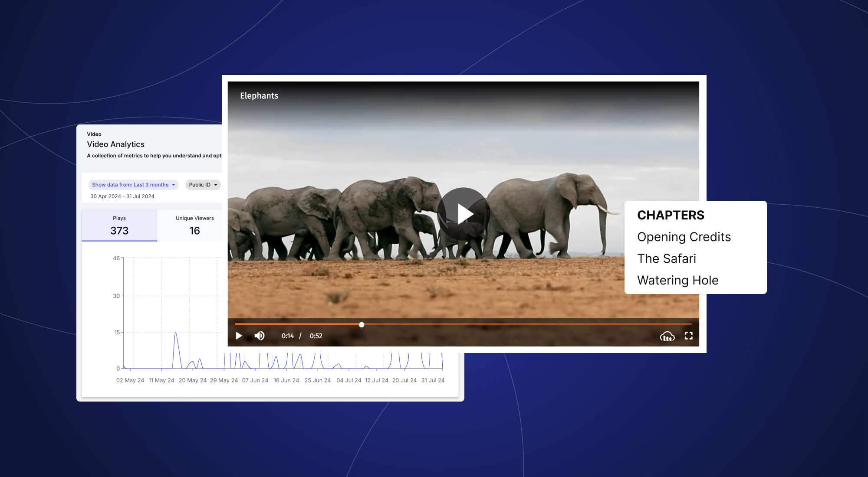Click the tallest spike in the plays chart
The width and height of the screenshot is (868, 477).
(x=176, y=332)
